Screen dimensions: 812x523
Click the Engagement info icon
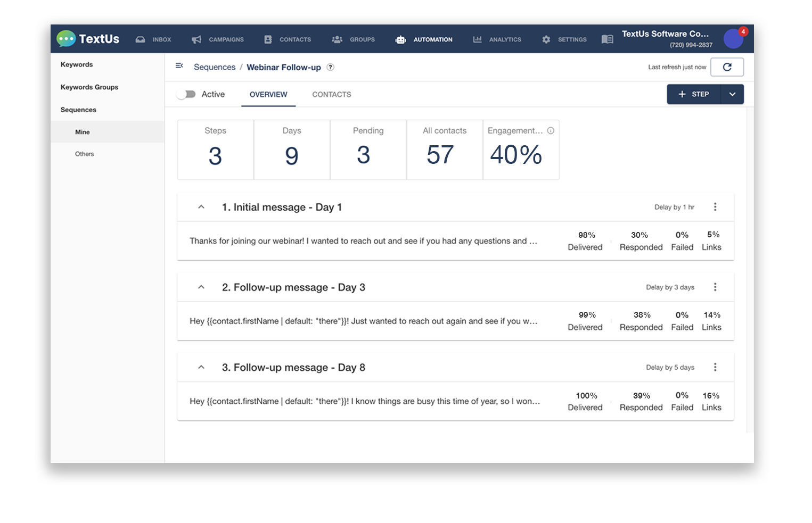551,131
